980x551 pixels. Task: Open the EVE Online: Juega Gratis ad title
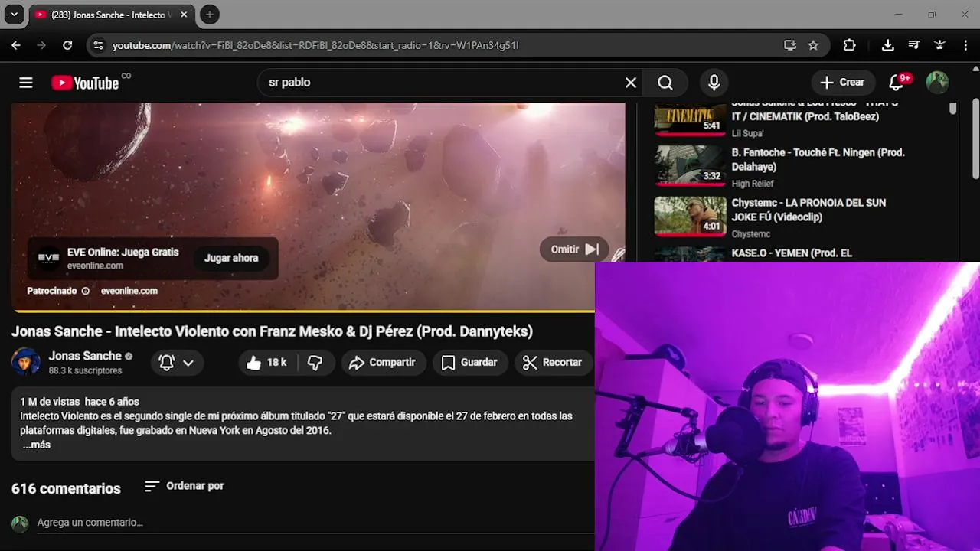pyautogui.click(x=122, y=252)
